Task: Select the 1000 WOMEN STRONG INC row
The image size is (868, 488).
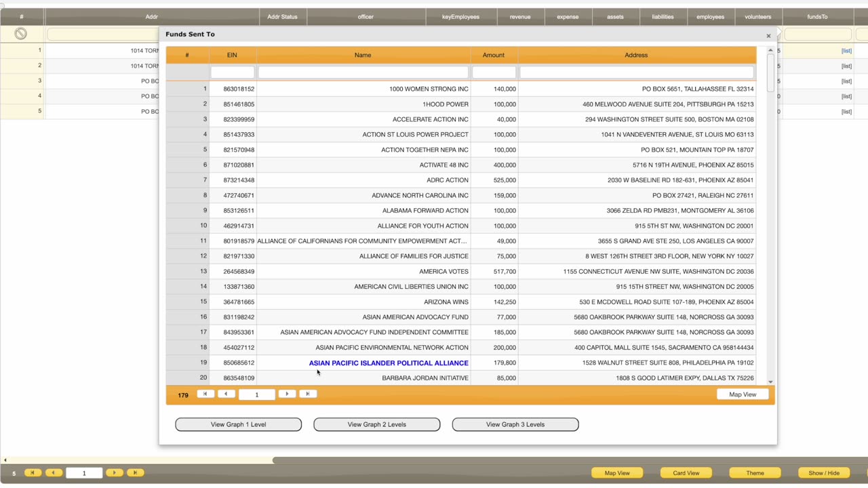Action: click(x=461, y=89)
